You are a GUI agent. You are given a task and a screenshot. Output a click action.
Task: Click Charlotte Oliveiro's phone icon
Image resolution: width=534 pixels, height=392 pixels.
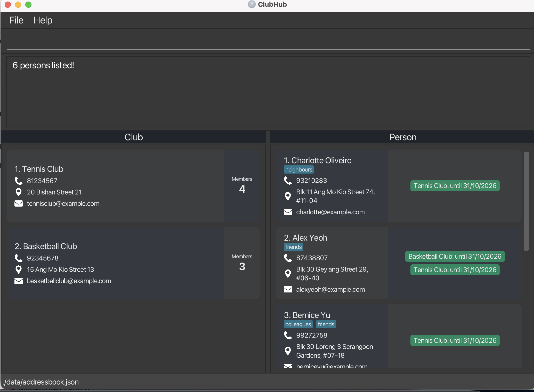coord(288,181)
